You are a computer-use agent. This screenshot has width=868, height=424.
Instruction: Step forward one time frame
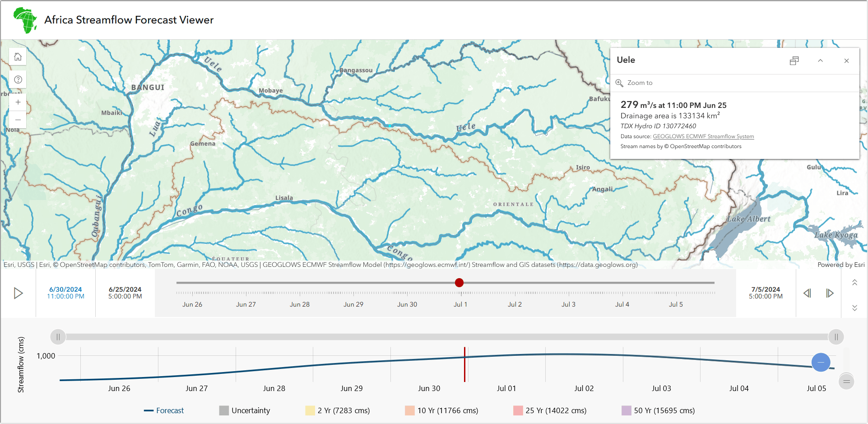click(831, 293)
